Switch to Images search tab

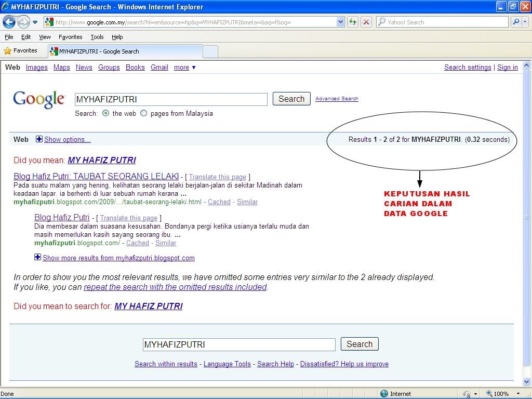pos(36,68)
